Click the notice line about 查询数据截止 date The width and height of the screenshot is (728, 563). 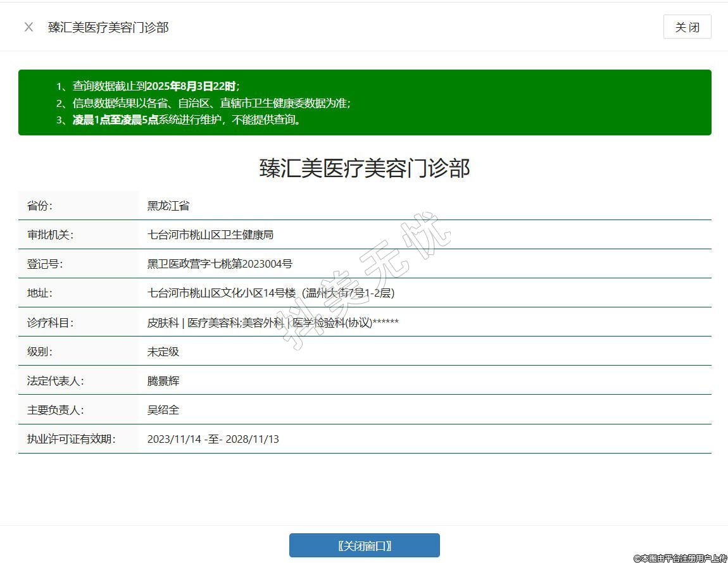(x=156, y=86)
